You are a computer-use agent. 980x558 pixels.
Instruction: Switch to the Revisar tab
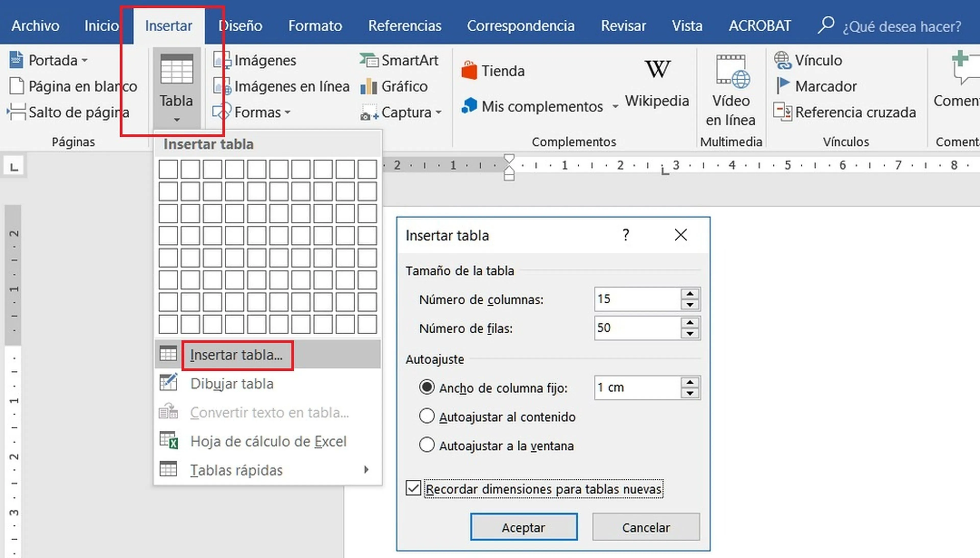pos(623,26)
